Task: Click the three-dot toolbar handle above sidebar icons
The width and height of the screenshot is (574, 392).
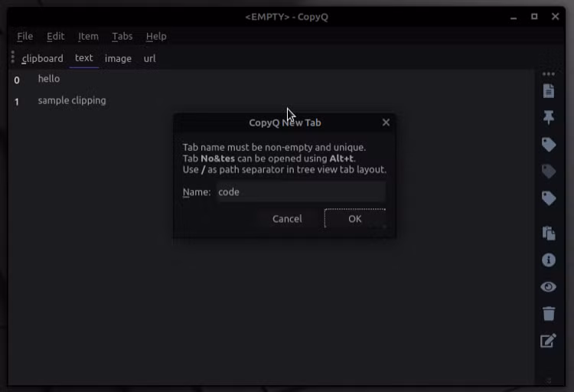Action: tap(549, 74)
